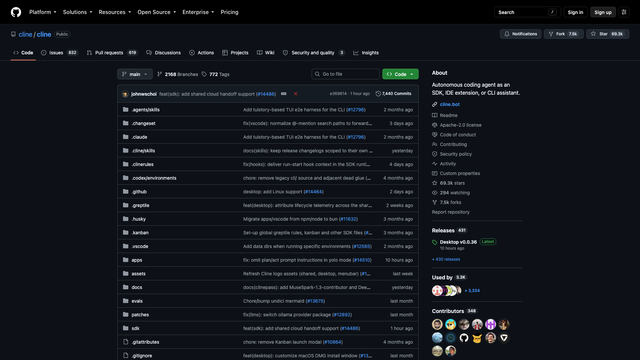Visit the Pricing page

click(x=229, y=12)
